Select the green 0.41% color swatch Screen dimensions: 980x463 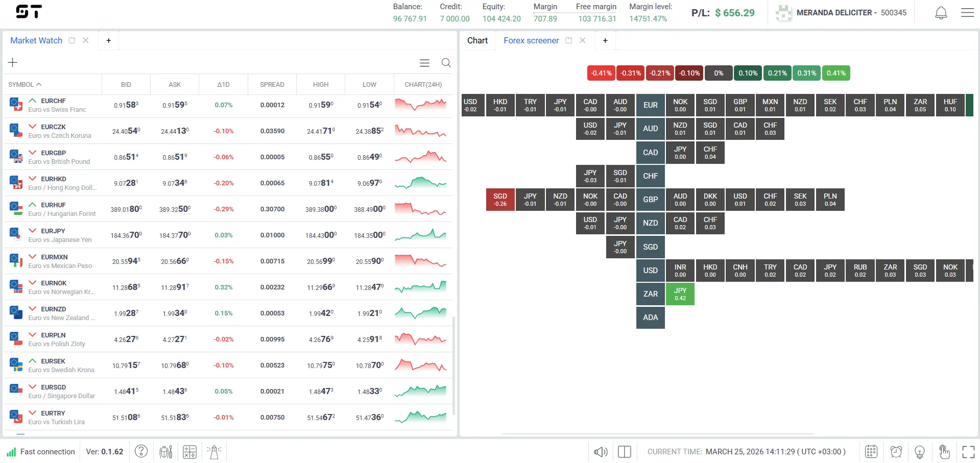point(836,73)
